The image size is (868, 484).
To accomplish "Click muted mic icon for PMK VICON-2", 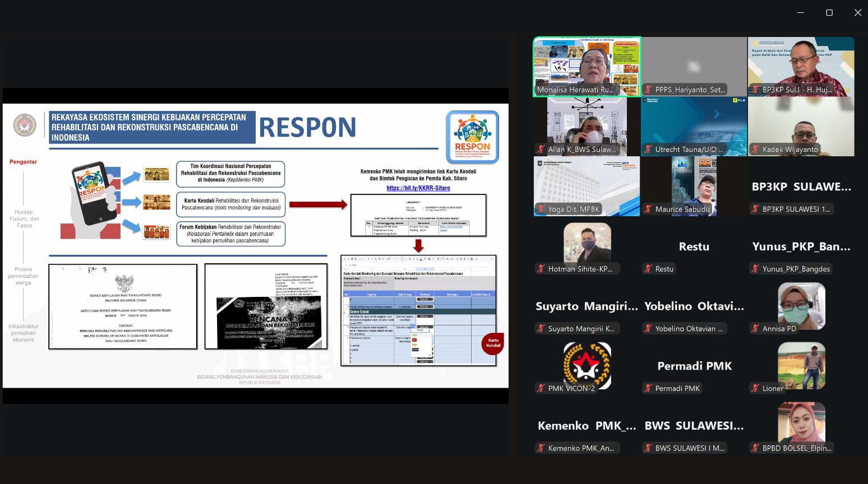I will tap(541, 388).
